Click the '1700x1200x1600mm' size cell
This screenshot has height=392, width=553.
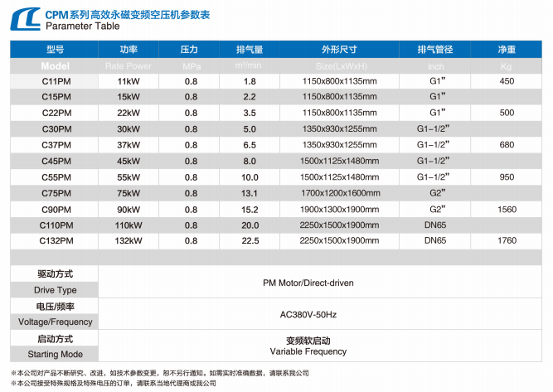340,193
